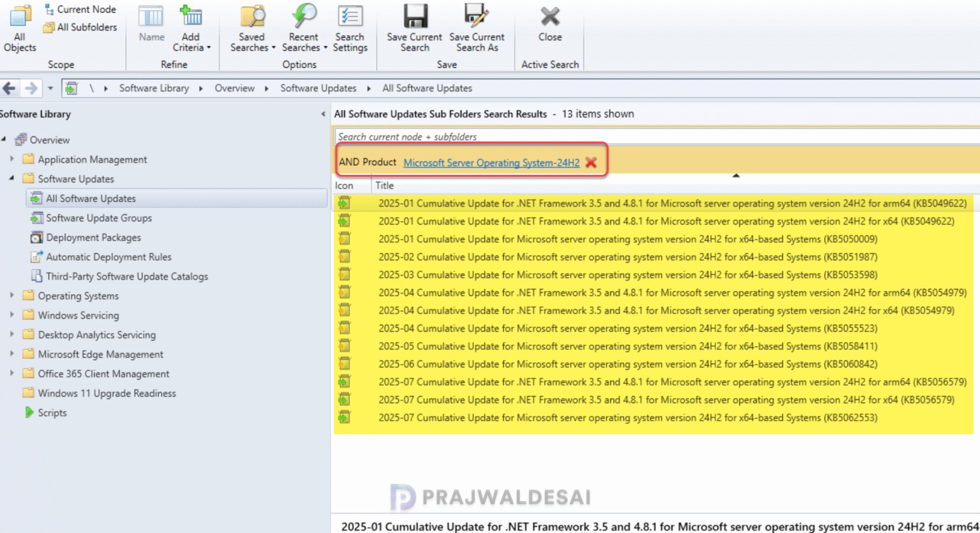
Task: Click the Icon column header
Action: (x=345, y=186)
